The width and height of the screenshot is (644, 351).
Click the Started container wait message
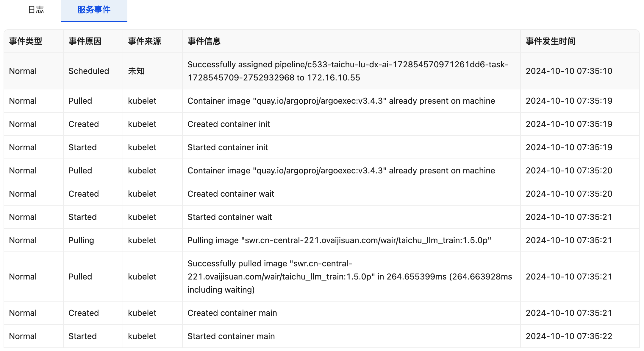coord(230,217)
